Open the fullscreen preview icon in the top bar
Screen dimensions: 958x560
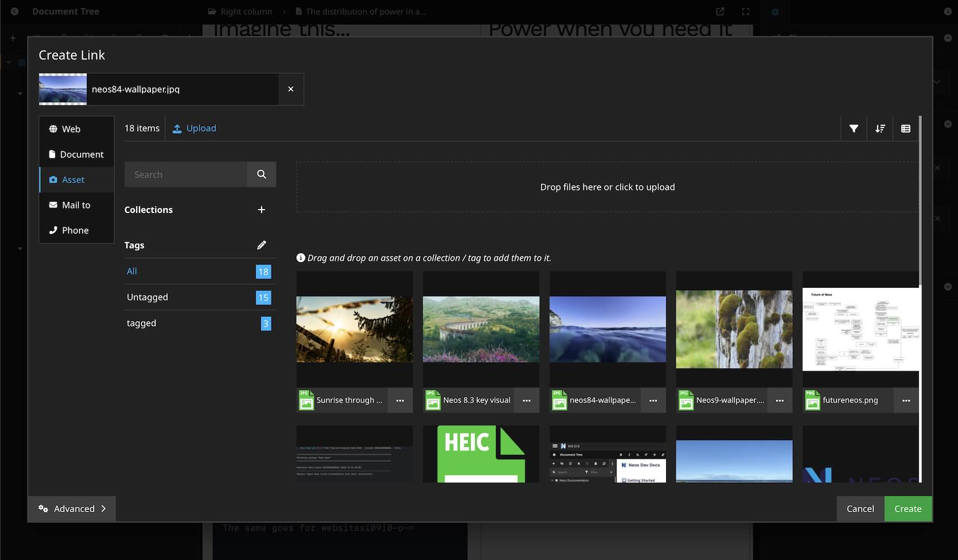tap(746, 11)
